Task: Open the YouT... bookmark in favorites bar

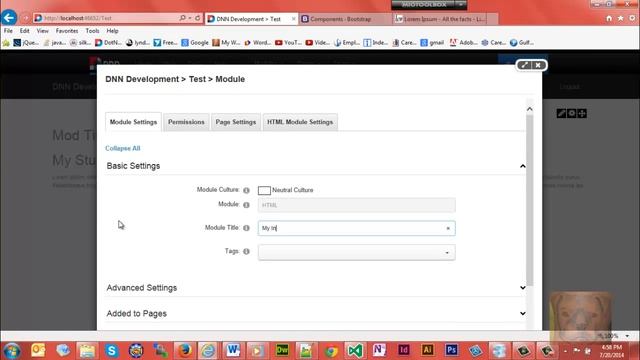Action: click(288, 42)
